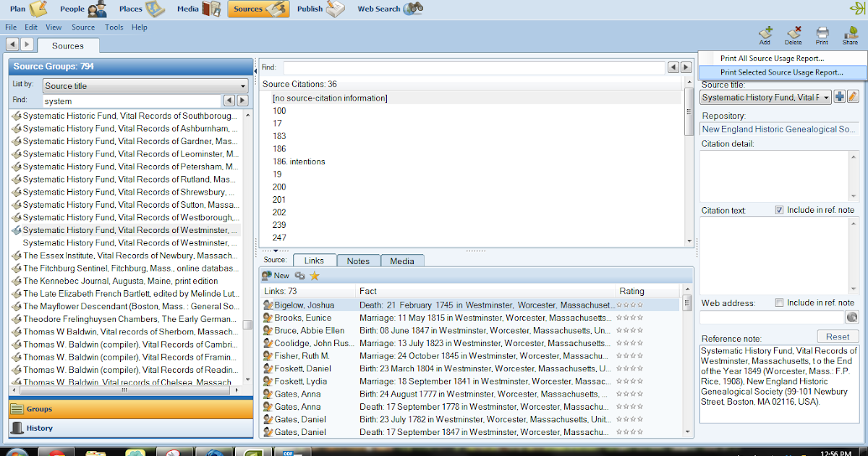Click the green leaf icon at top right

coord(857,8)
